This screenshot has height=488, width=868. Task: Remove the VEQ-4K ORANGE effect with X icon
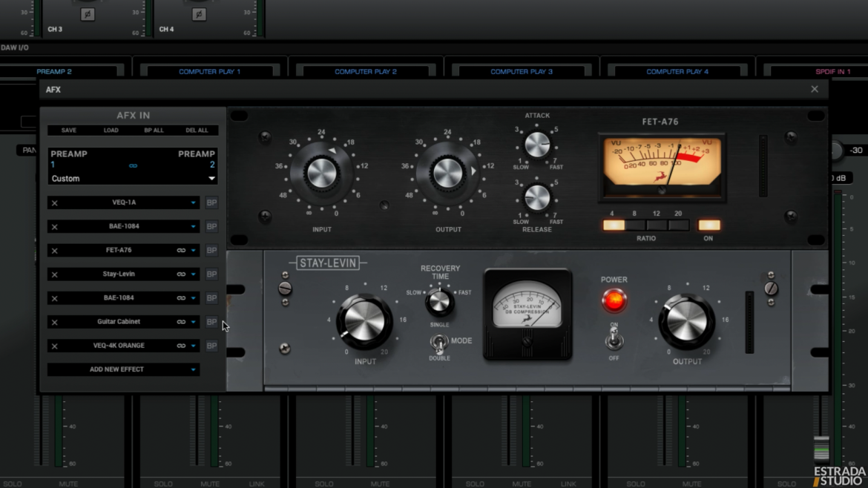click(x=54, y=346)
